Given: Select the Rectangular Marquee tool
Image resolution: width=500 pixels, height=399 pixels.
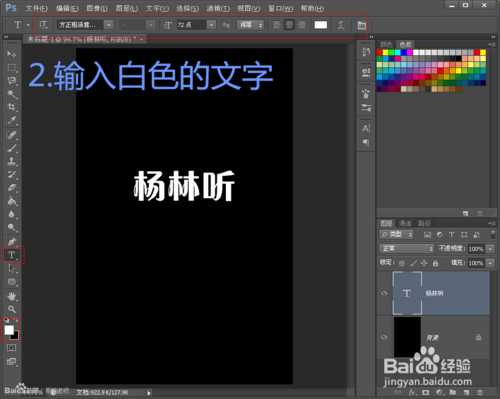Looking at the screenshot, I should (x=12, y=67).
